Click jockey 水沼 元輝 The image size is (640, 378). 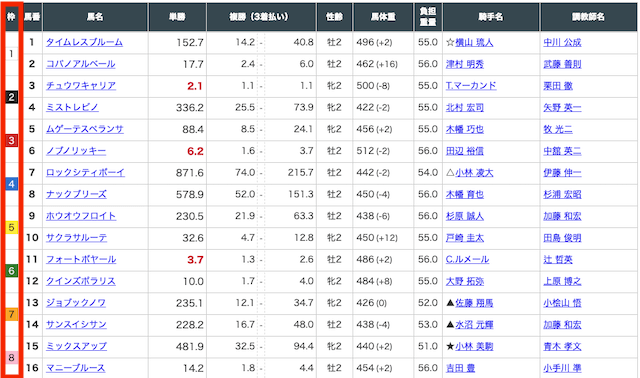pyautogui.click(x=474, y=325)
